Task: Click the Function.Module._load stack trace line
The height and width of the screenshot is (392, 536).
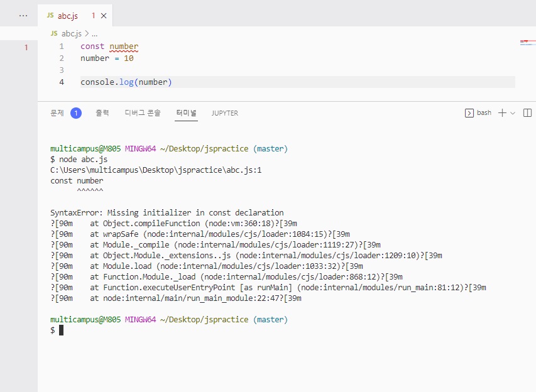Action: 227,277
